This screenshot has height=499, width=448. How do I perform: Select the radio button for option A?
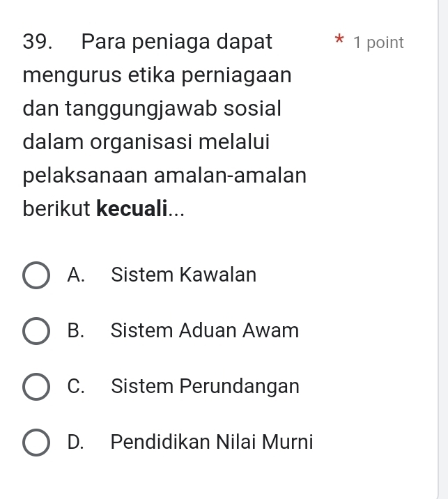click(x=36, y=275)
